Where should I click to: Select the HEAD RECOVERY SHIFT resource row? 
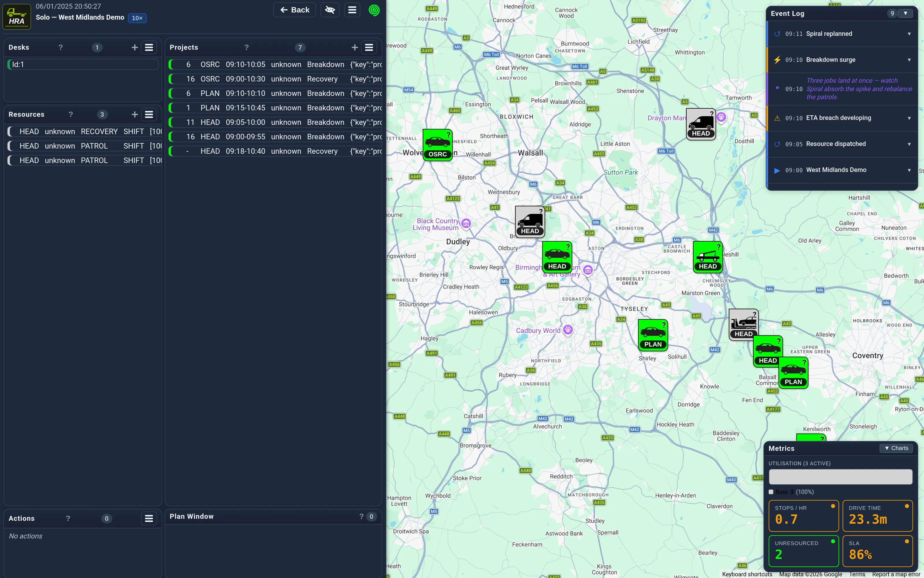[84, 131]
